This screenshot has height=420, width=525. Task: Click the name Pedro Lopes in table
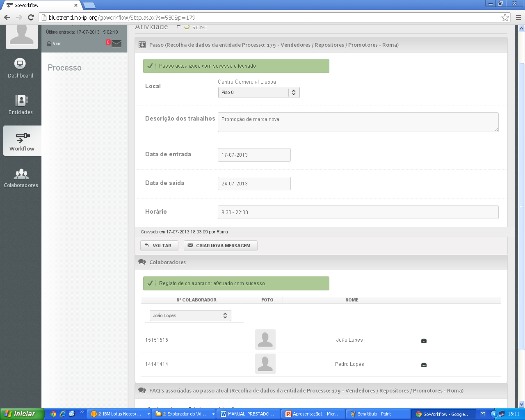pos(349,364)
